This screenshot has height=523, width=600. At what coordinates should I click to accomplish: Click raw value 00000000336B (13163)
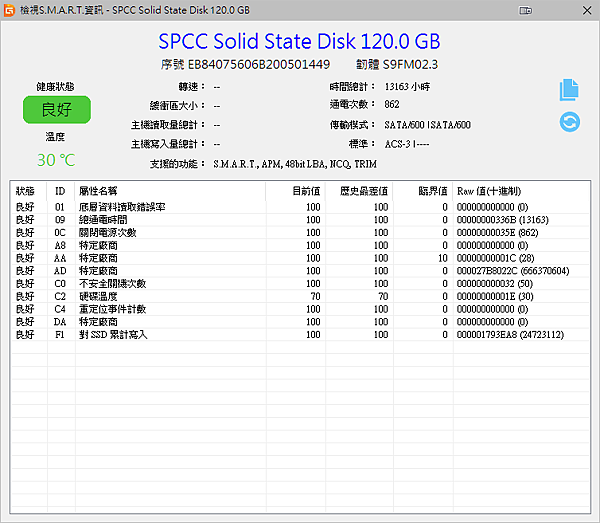pos(502,220)
